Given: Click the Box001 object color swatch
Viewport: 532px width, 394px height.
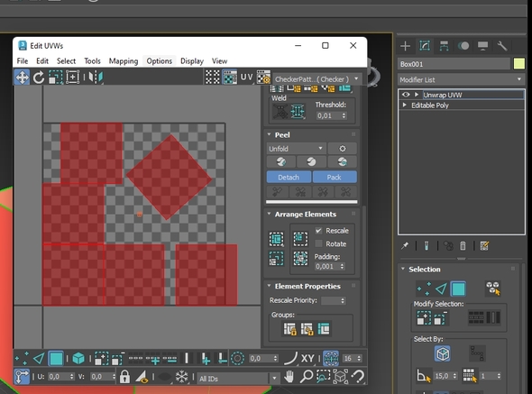Looking at the screenshot, I should pyautogui.click(x=519, y=64).
